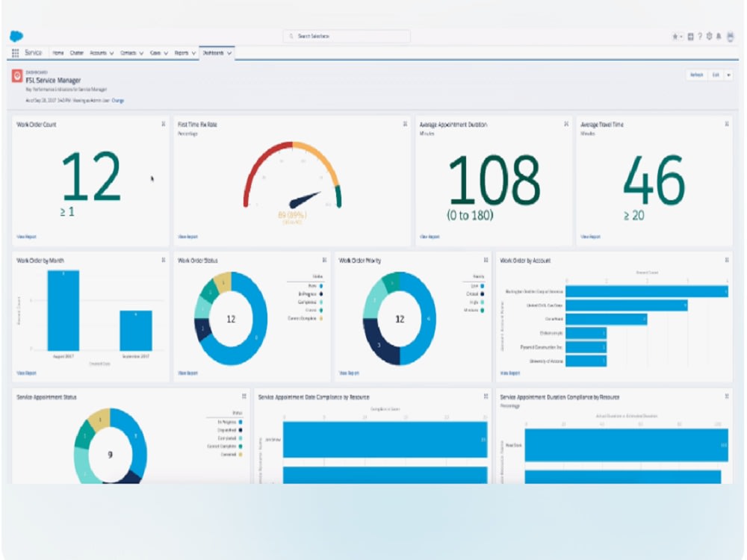This screenshot has height=560, width=747.
Task: Expand the Average Travel Time widget
Action: pyautogui.click(x=727, y=124)
